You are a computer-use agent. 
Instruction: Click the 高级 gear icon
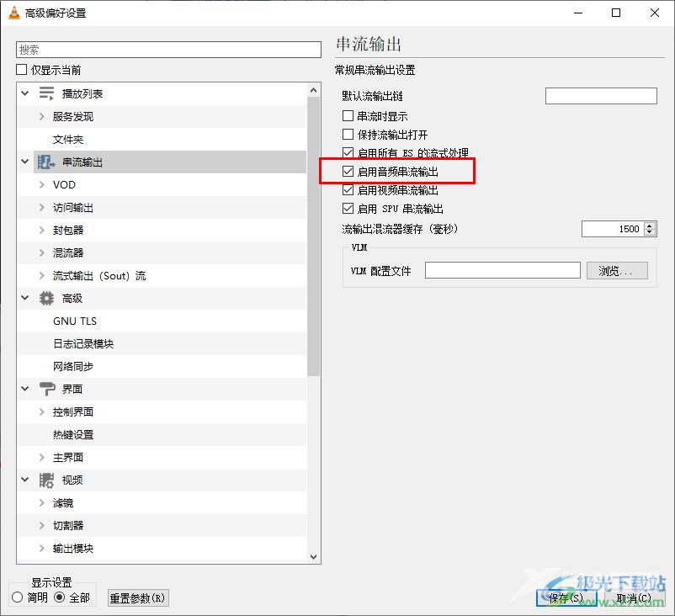[x=46, y=298]
